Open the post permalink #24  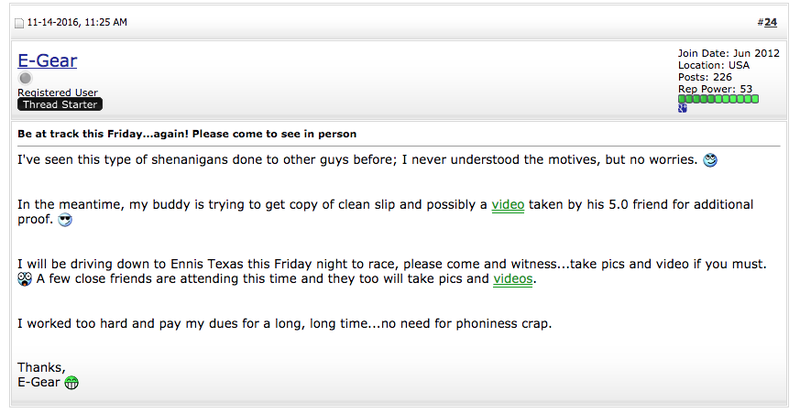click(x=770, y=22)
